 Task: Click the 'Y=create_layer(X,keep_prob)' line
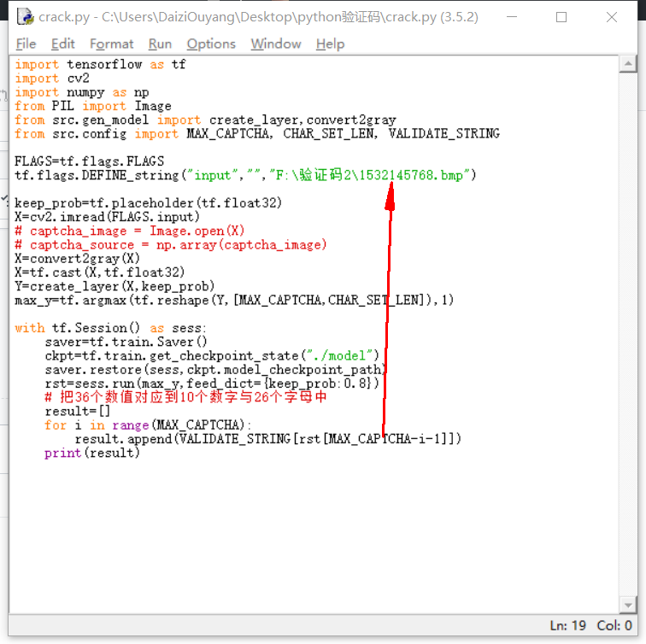[x=115, y=287]
